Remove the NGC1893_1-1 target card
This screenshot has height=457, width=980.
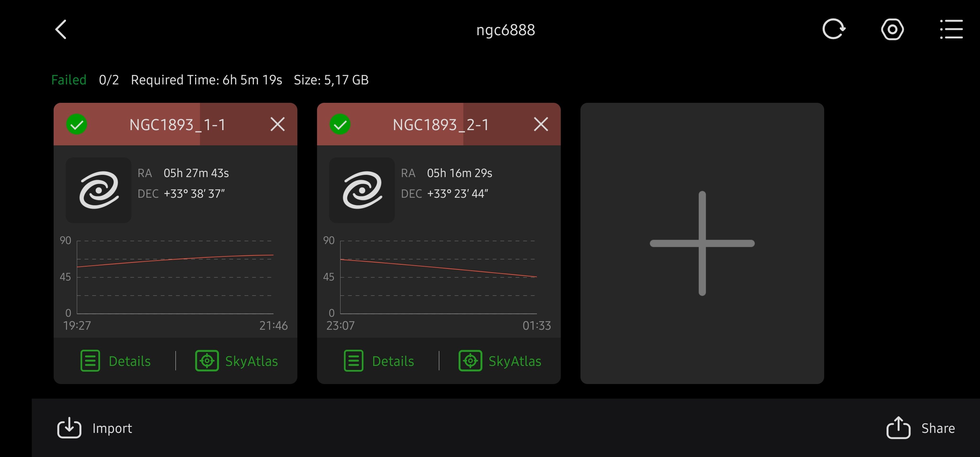point(277,124)
